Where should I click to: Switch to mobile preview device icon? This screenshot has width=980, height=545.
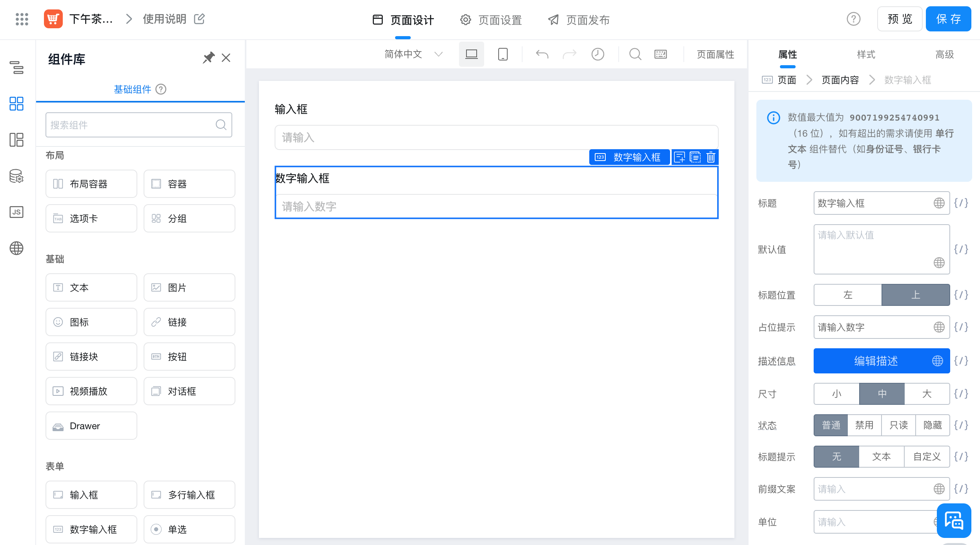point(503,54)
